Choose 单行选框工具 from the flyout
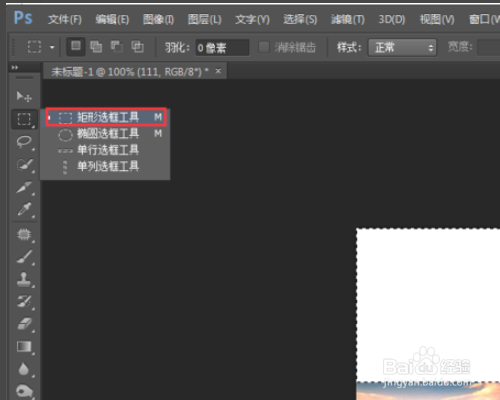 pyautogui.click(x=106, y=150)
